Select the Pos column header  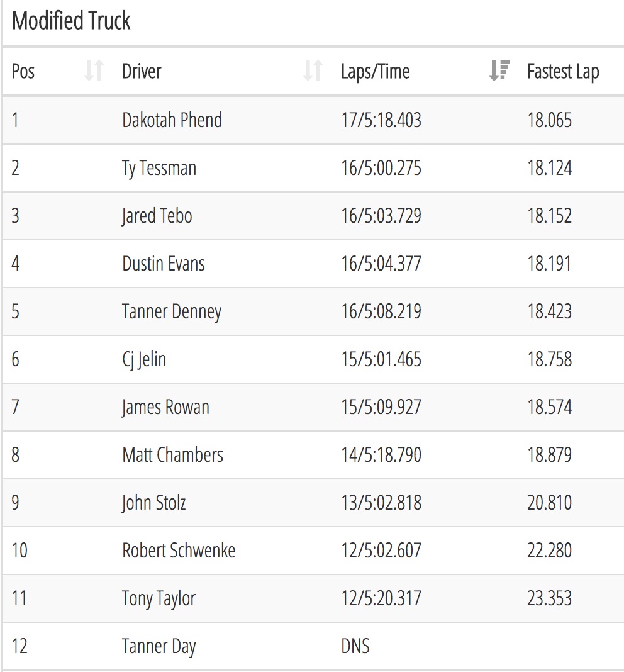click(23, 71)
